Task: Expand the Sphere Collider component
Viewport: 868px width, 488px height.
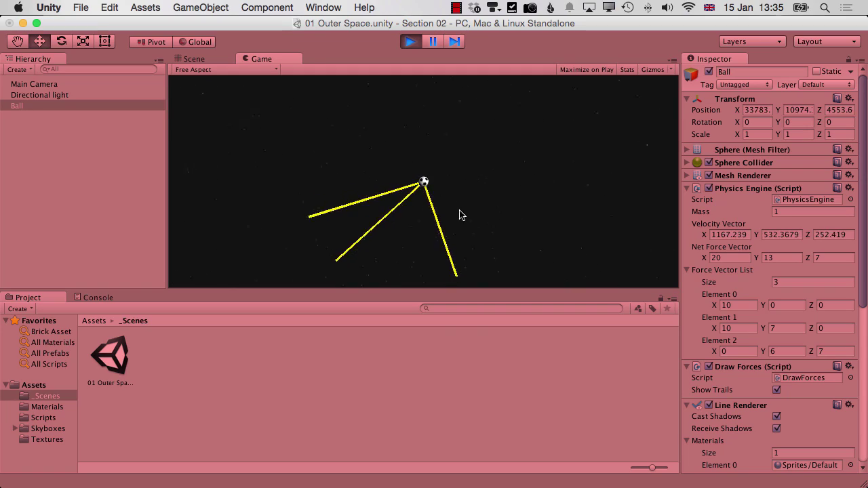Action: (687, 163)
